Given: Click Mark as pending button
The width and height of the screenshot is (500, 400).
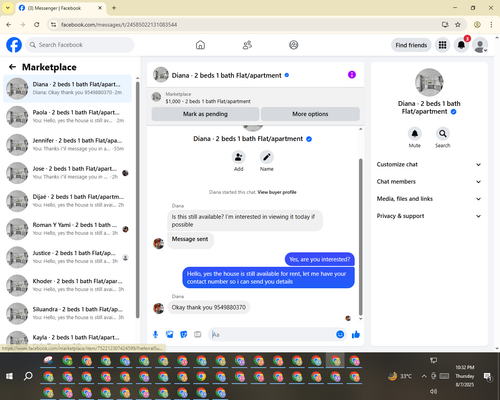Looking at the screenshot, I should tap(205, 114).
